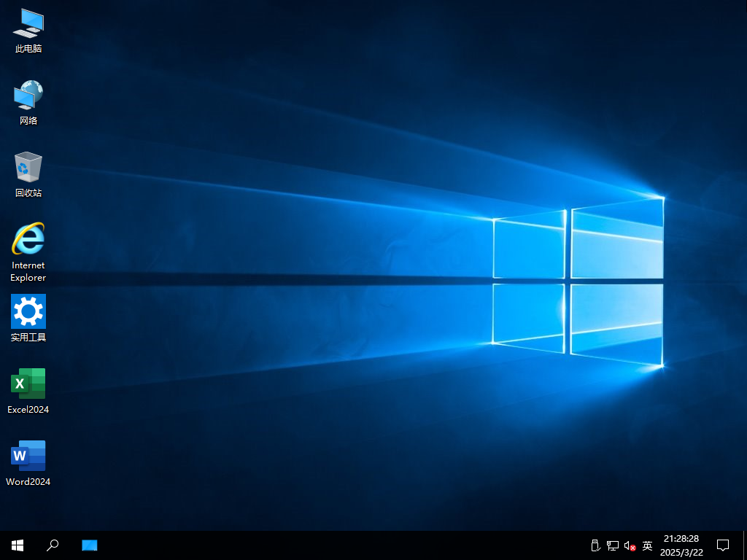Switch the 英 input method indicator
Viewport: 747px width, 560px height.
click(x=647, y=545)
